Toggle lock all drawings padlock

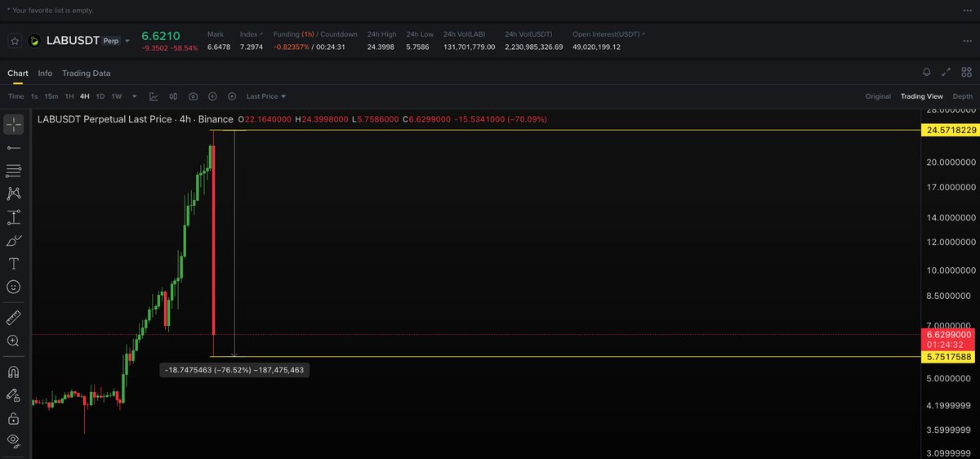point(13,418)
